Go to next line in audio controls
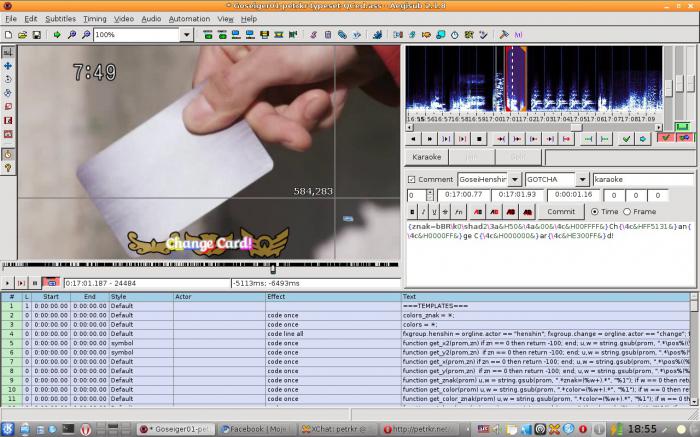This screenshot has height=437, width=700. [x=429, y=139]
